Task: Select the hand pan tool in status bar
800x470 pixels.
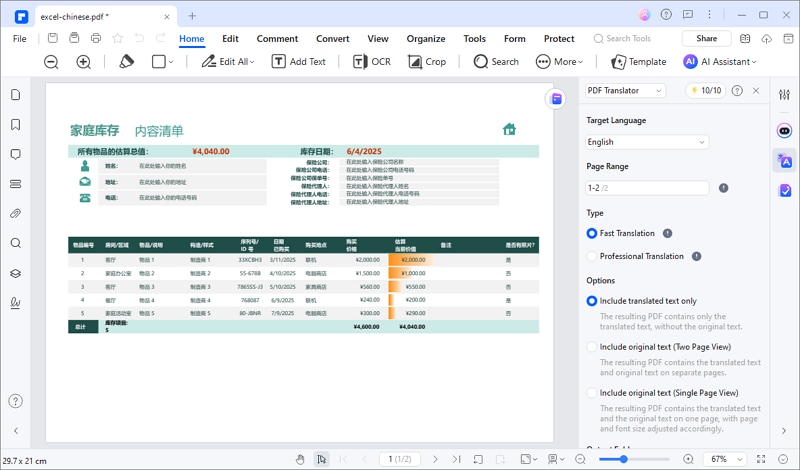Action: pyautogui.click(x=300, y=459)
